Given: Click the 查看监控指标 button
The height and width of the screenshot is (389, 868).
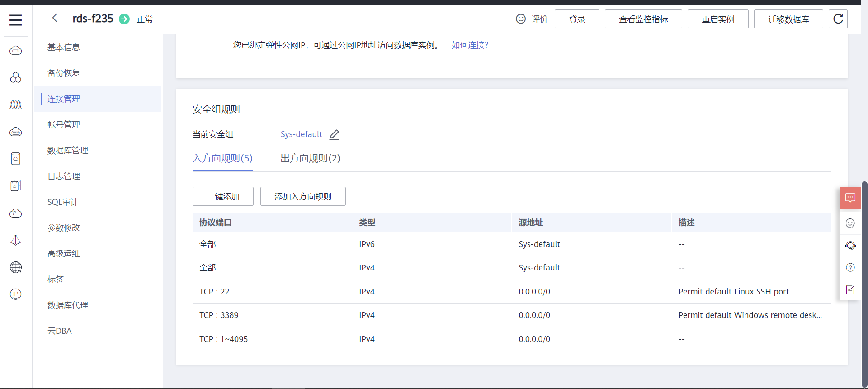Looking at the screenshot, I should click(x=643, y=19).
